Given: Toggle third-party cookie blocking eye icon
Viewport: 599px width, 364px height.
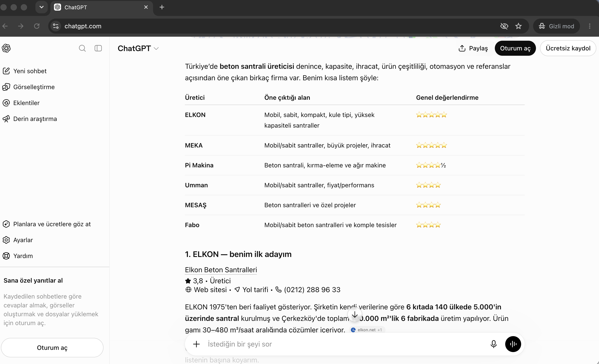Looking at the screenshot, I should 504,26.
